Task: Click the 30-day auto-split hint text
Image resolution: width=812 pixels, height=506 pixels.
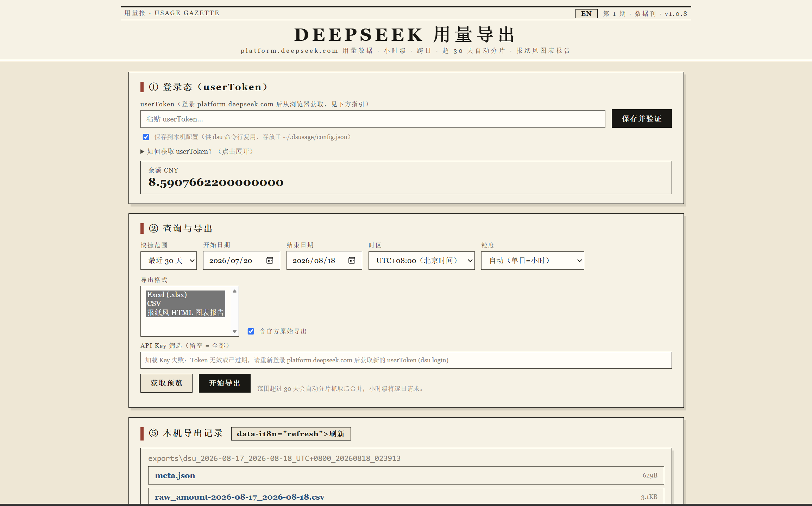Action: (x=341, y=389)
